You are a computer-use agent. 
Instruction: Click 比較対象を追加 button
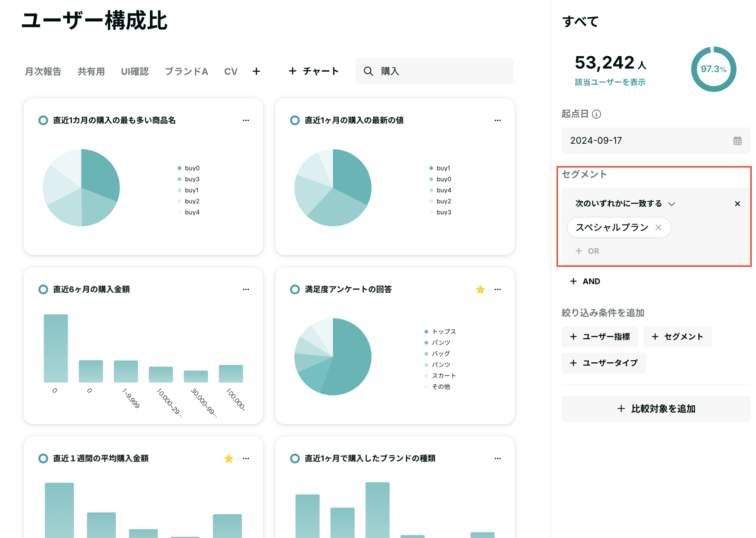click(x=656, y=408)
